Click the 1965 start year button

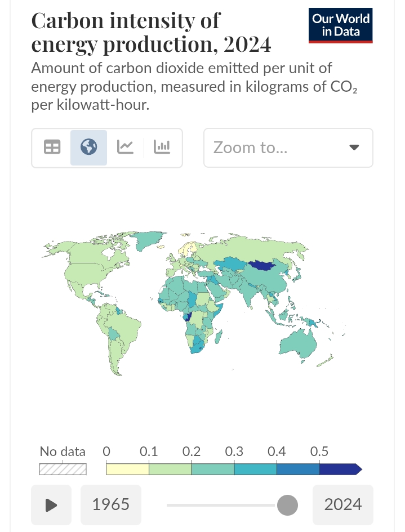click(x=111, y=504)
